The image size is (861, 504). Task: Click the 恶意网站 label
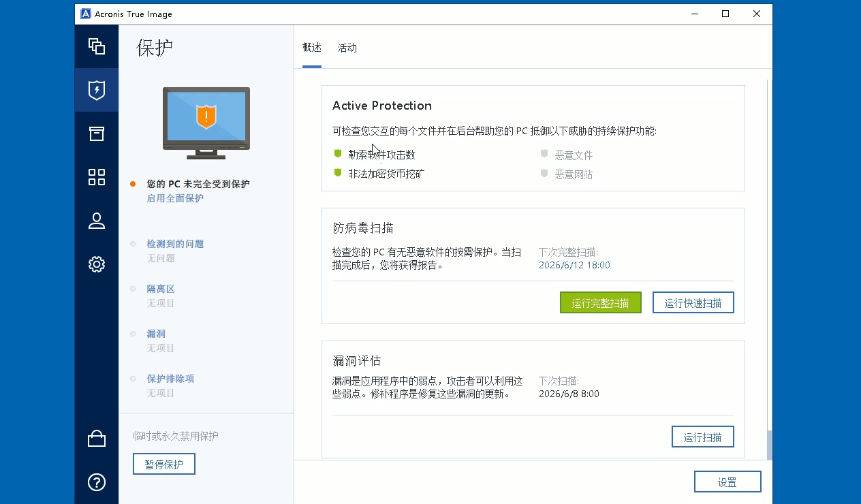[574, 174]
